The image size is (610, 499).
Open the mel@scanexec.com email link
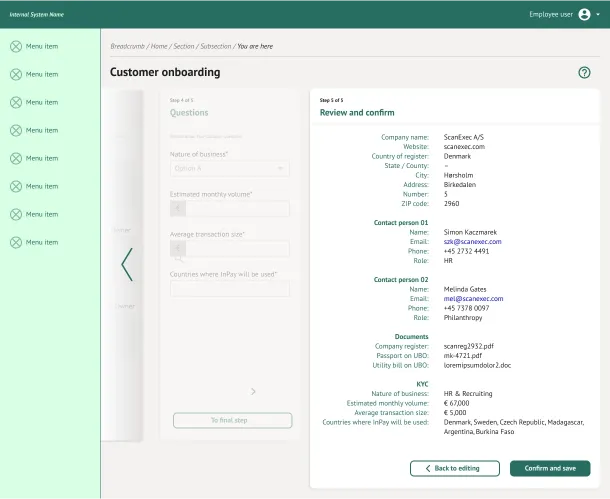click(473, 298)
